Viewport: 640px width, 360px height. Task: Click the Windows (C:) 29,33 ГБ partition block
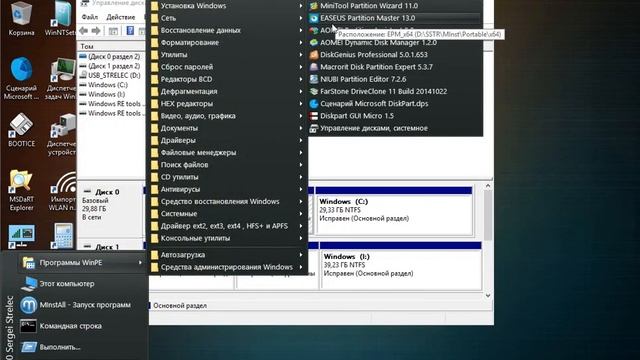click(394, 211)
